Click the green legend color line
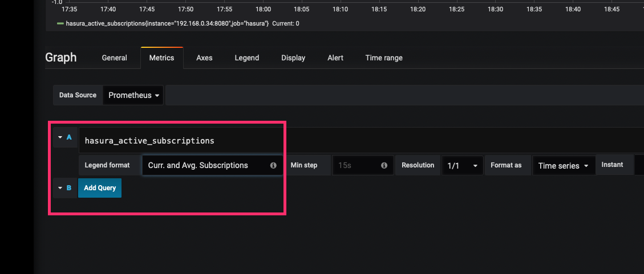Image resolution: width=644 pixels, height=274 pixels. pyautogui.click(x=60, y=24)
